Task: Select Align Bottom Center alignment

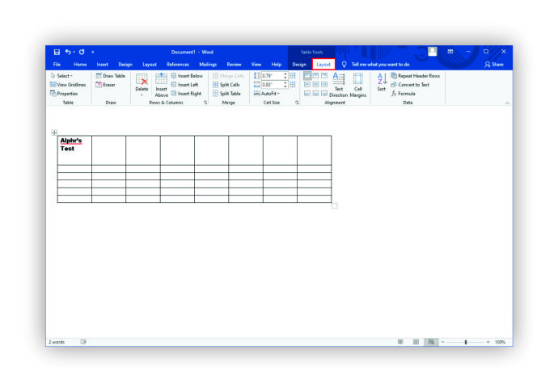Action: coord(315,94)
